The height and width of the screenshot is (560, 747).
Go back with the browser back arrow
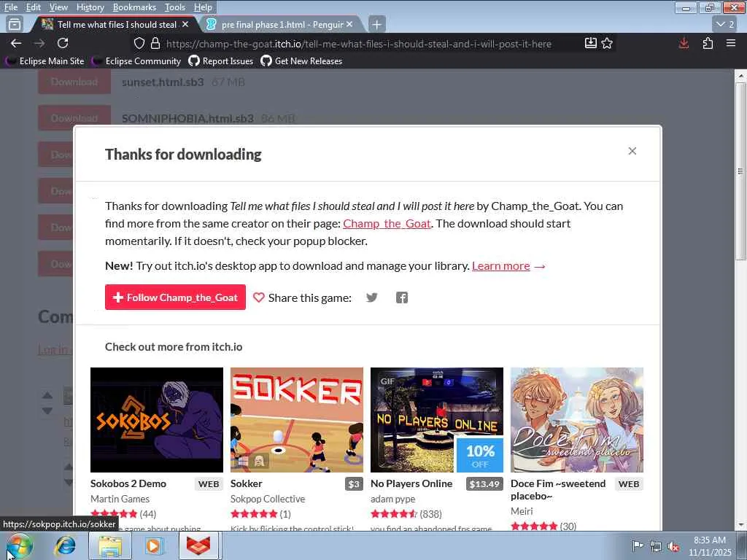pos(16,43)
